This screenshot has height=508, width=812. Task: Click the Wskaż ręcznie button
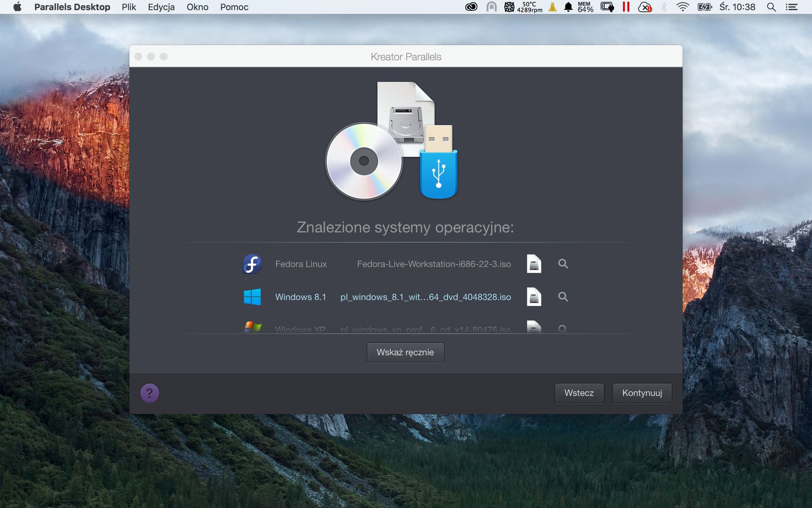406,353
